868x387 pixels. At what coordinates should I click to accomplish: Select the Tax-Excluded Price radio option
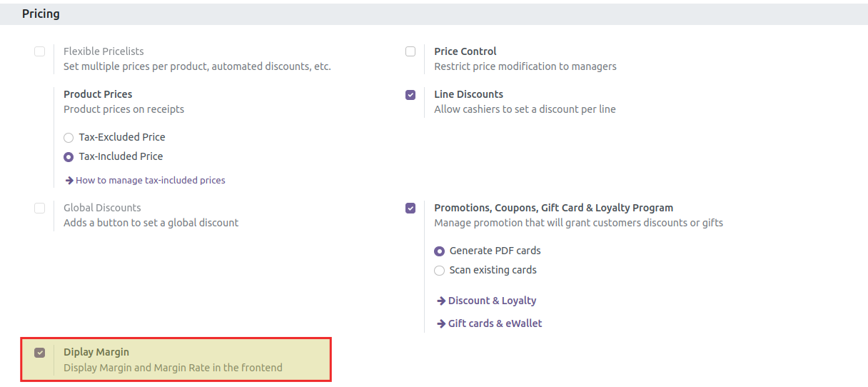(69, 138)
